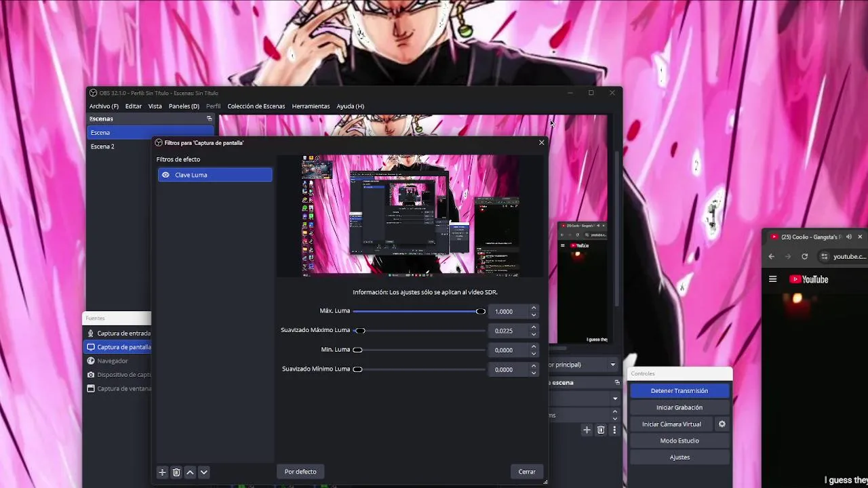Close the Coolio YouTube browser tab

pos(860,237)
